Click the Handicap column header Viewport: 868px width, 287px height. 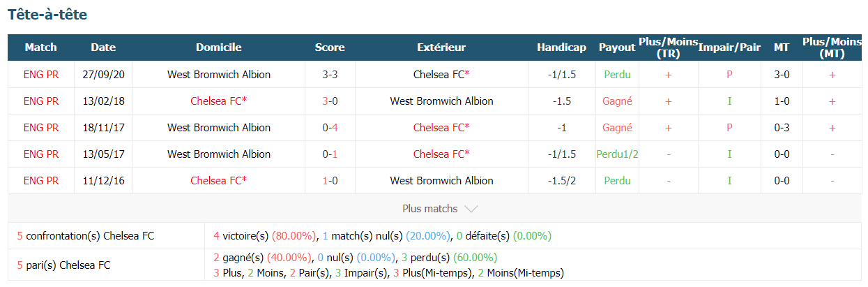point(561,47)
